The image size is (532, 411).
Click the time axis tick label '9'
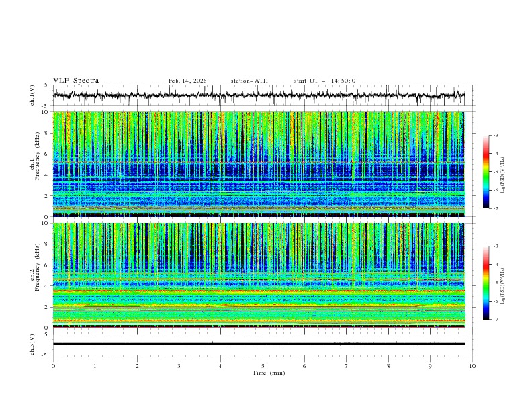click(430, 366)
